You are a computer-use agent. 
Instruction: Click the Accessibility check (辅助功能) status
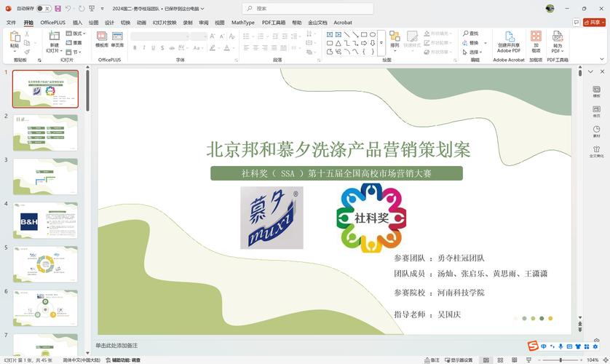pyautogui.click(x=123, y=360)
